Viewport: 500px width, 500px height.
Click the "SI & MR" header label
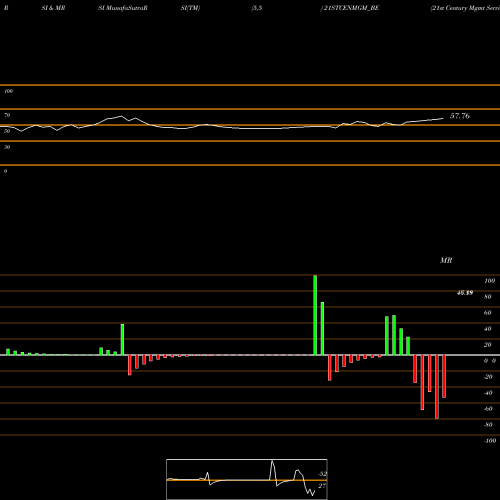(53, 8)
